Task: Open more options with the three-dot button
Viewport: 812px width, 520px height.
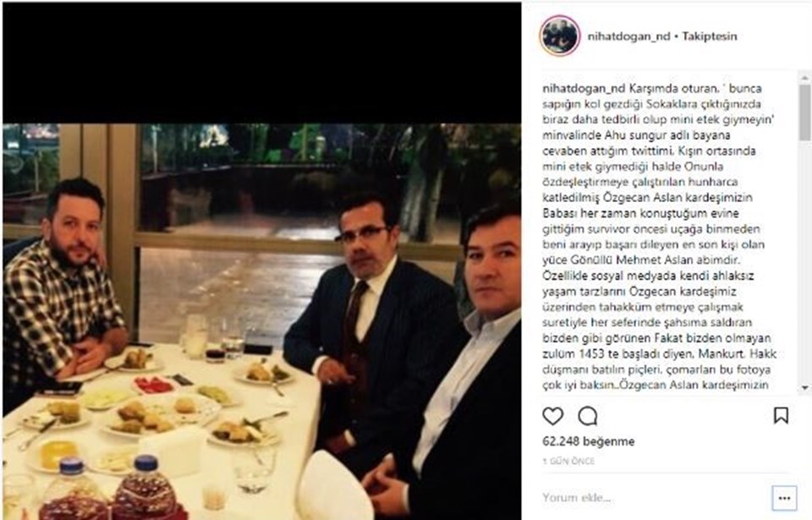Action: click(x=784, y=498)
